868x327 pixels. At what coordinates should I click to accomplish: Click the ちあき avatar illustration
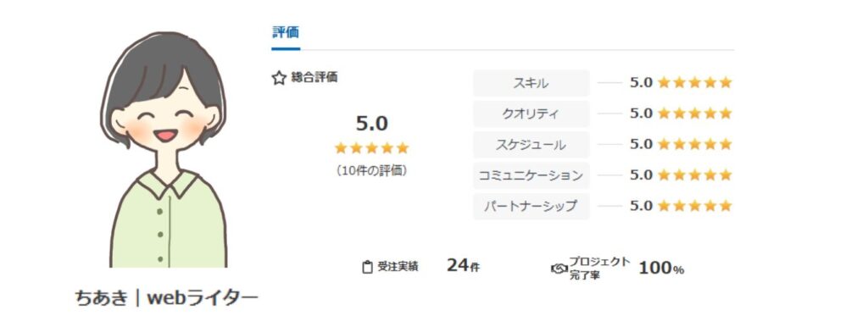click(x=164, y=149)
